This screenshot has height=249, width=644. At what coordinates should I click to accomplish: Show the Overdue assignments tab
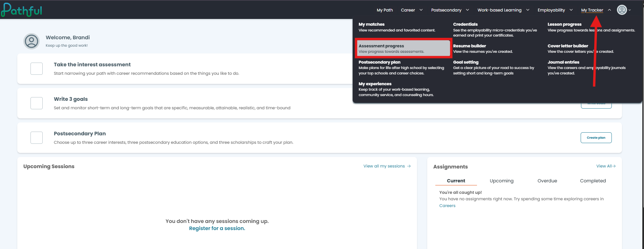point(547,181)
